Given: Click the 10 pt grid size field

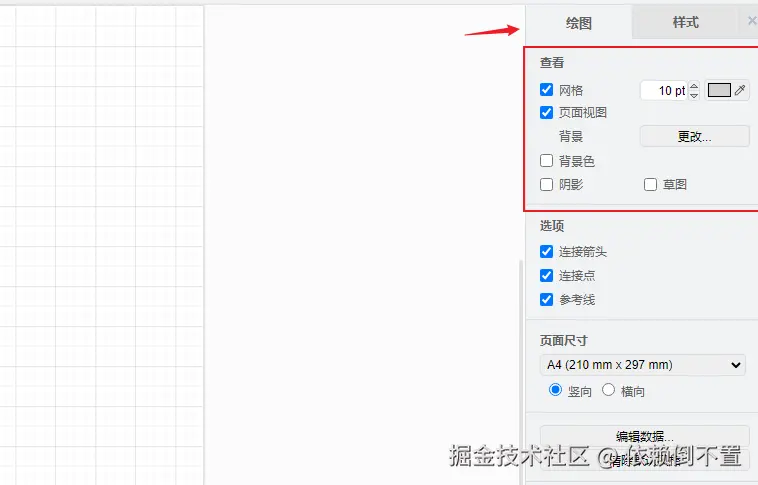Looking at the screenshot, I should (664, 90).
